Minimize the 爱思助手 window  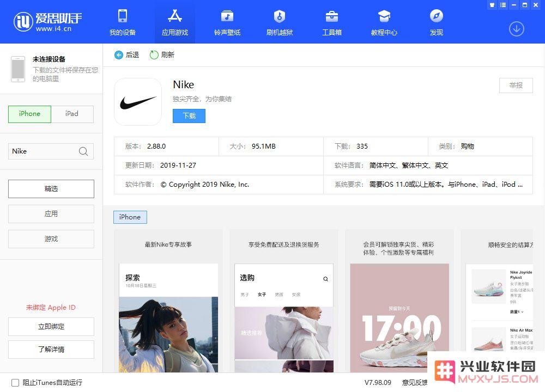[x=514, y=5]
